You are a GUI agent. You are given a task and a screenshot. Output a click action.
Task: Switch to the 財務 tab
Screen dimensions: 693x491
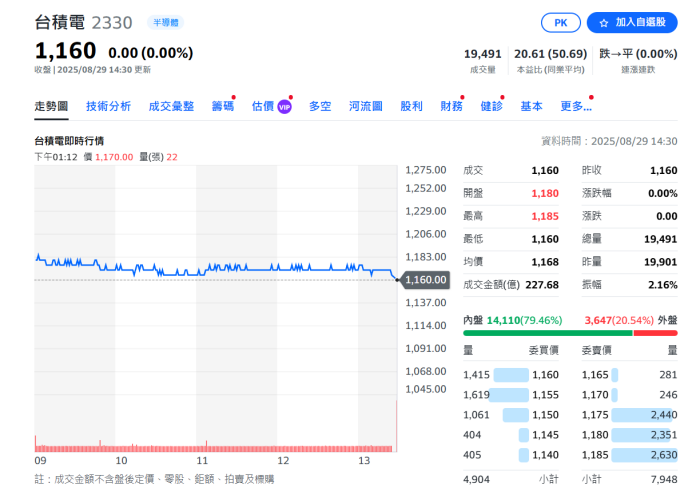click(451, 106)
